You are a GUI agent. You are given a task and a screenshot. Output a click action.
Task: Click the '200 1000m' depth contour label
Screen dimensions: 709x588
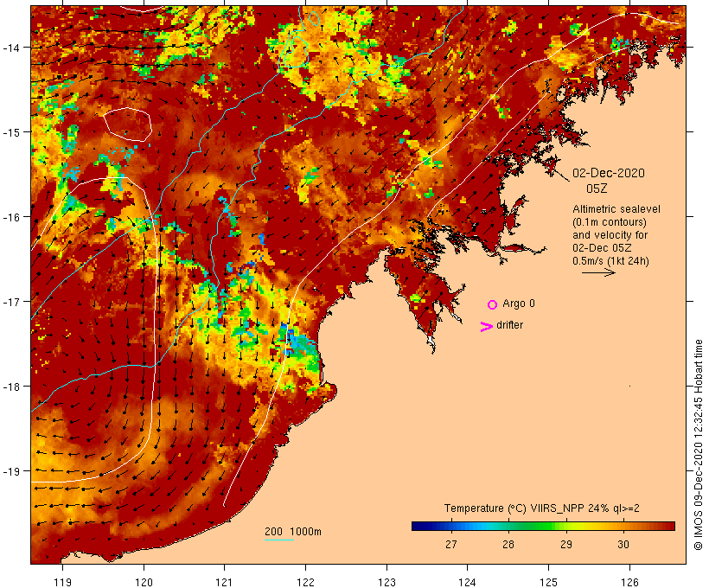293,532
